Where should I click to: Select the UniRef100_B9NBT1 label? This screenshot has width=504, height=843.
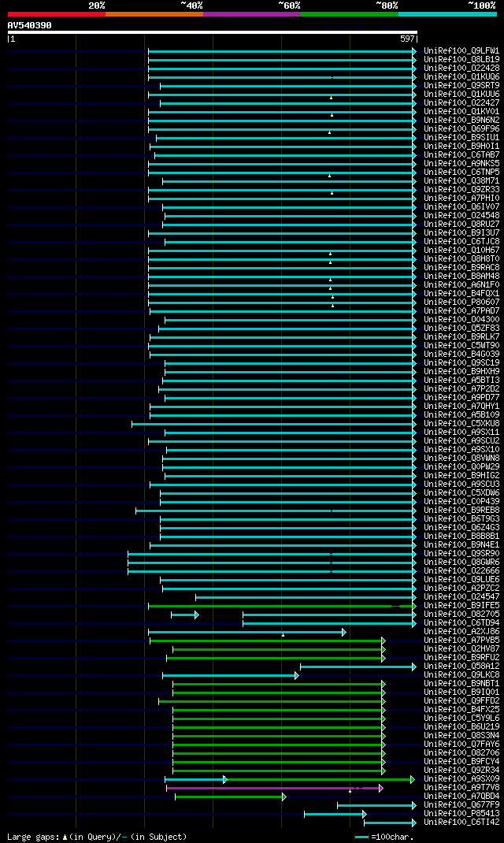pyautogui.click(x=461, y=684)
